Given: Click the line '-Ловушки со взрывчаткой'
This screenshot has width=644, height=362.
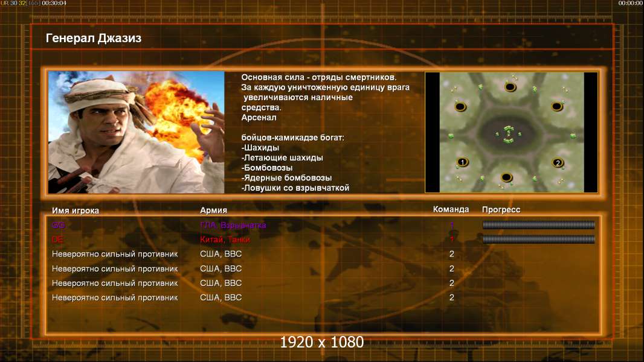Looking at the screenshot, I should pyautogui.click(x=295, y=188).
